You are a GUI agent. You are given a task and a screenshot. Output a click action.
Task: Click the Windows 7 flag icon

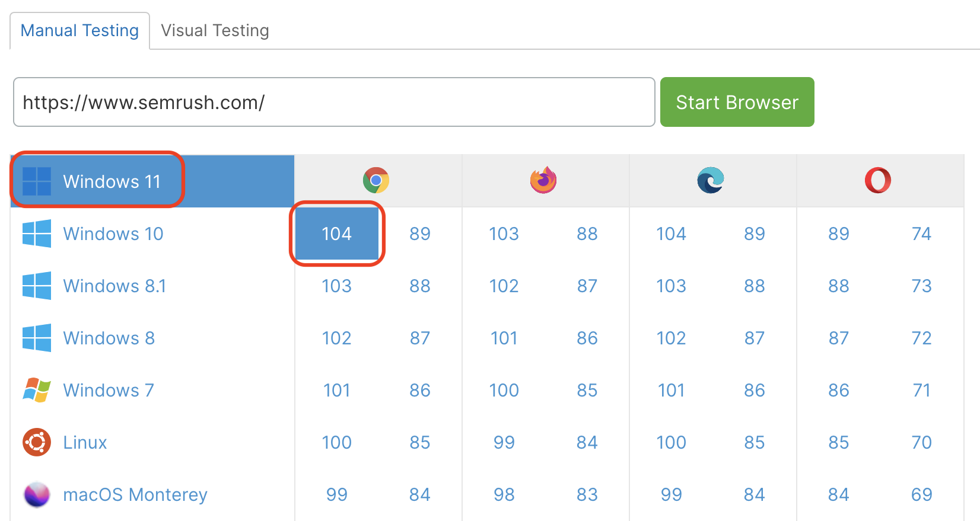pyautogui.click(x=37, y=390)
